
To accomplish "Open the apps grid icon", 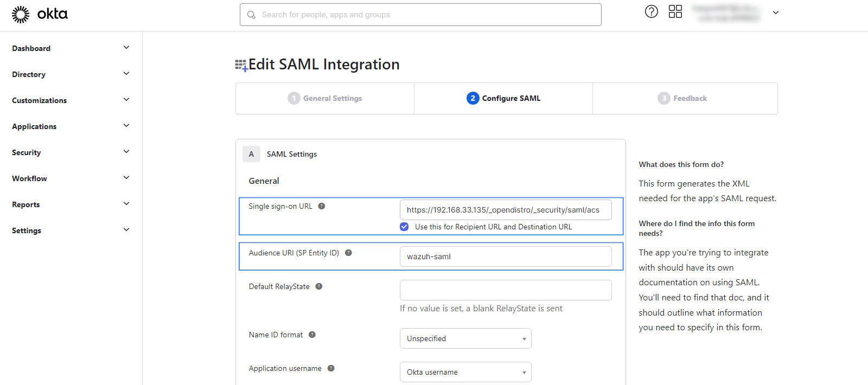I will pyautogui.click(x=675, y=11).
